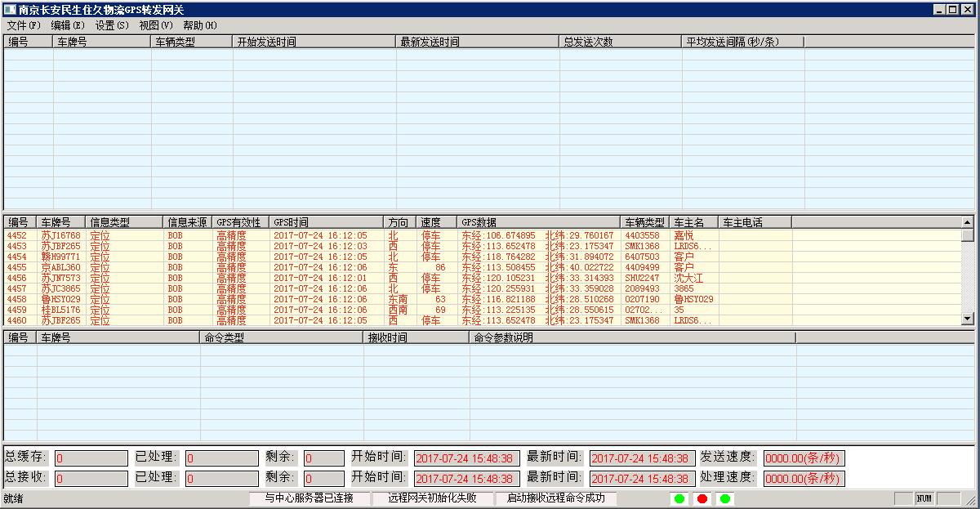This screenshot has height=509, width=980.
Task: Click the 信息来源 column header
Action: pos(187,222)
